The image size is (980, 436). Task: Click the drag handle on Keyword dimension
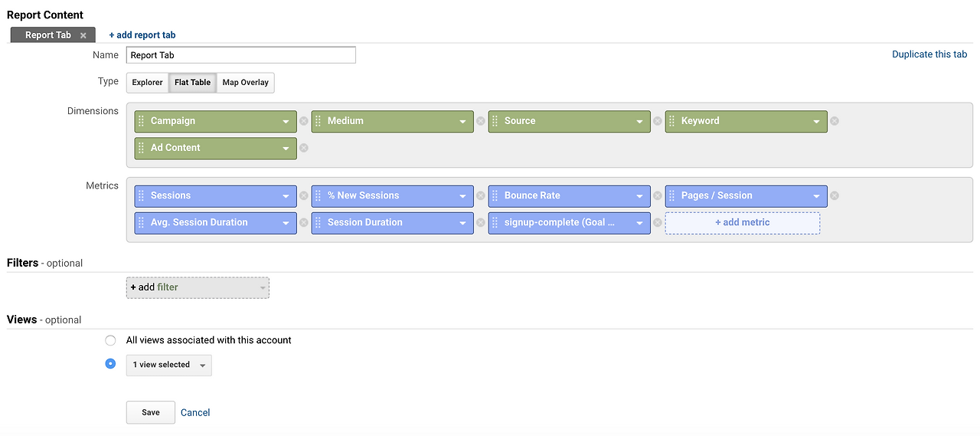[x=672, y=121]
